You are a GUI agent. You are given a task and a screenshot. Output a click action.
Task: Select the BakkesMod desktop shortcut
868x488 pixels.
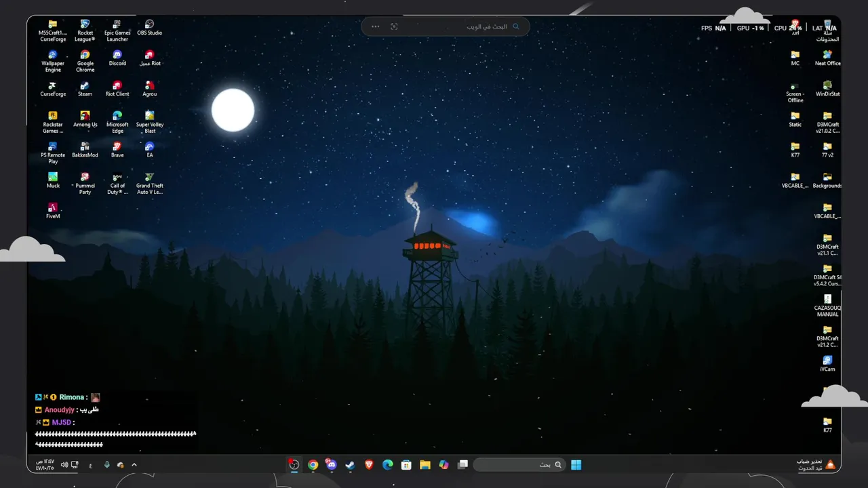click(x=85, y=150)
